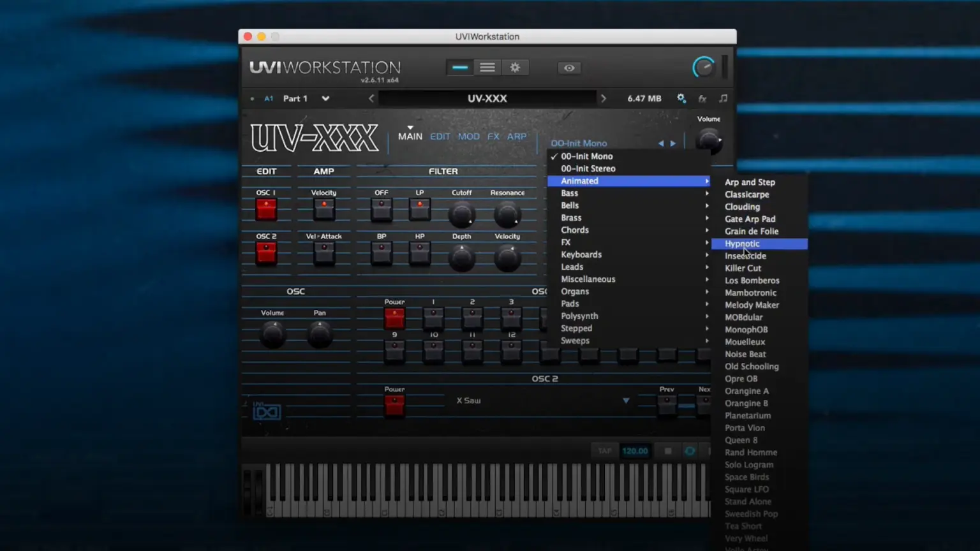Viewport: 980px width, 551px height.
Task: Click the eye preview icon
Action: coord(569,68)
